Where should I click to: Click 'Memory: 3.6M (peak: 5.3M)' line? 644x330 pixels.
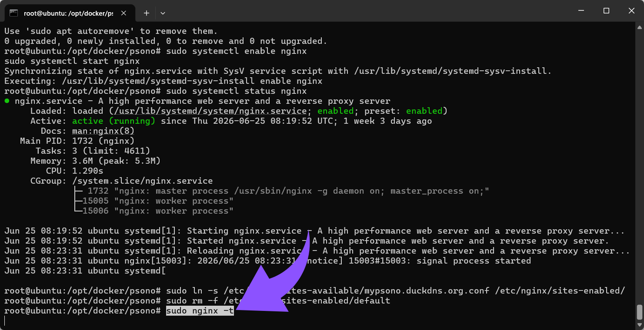(96, 161)
